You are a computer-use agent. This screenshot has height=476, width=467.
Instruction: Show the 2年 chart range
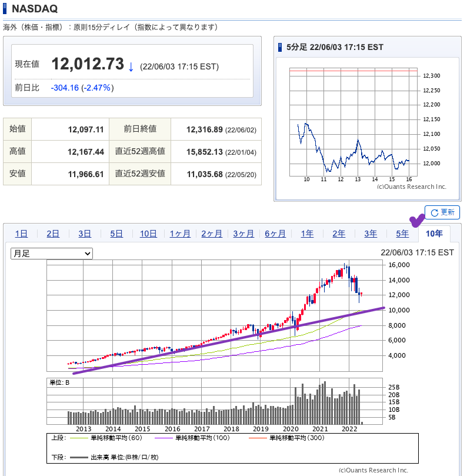(339, 234)
